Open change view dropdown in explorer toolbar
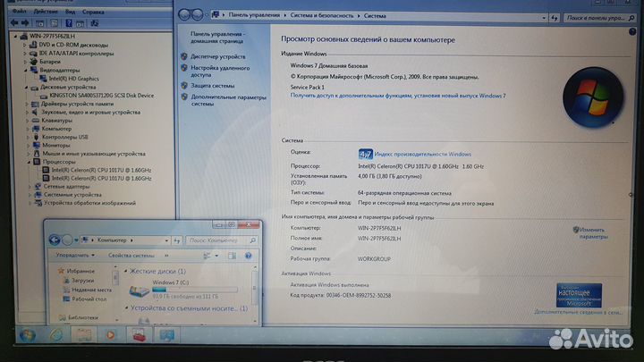The height and width of the screenshot is (362, 644). tap(216, 256)
